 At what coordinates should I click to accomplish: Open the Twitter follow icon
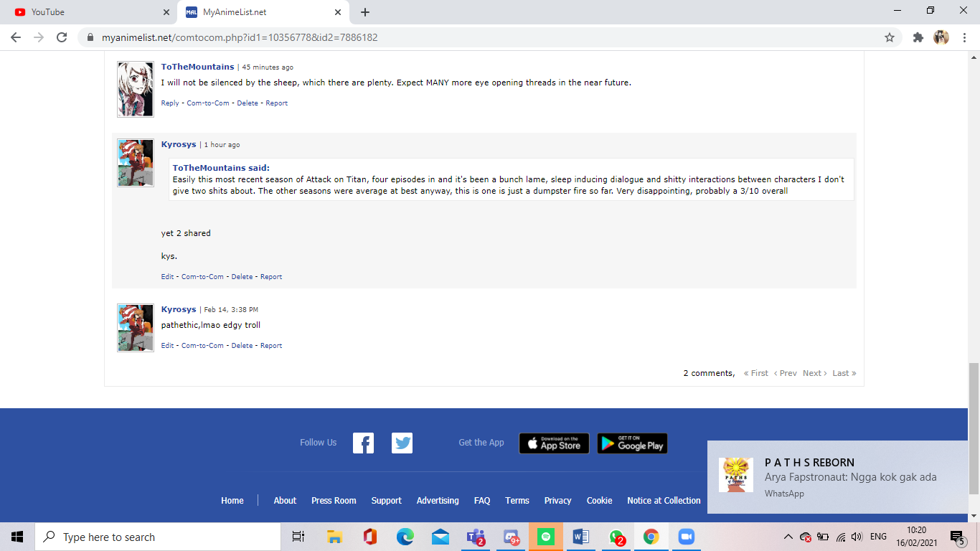click(402, 443)
